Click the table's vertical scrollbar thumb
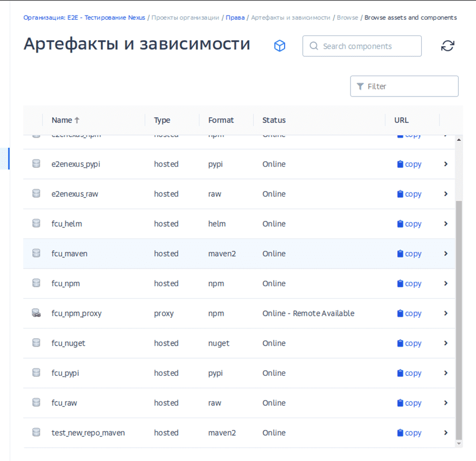The height and width of the screenshot is (461, 476). (x=458, y=316)
